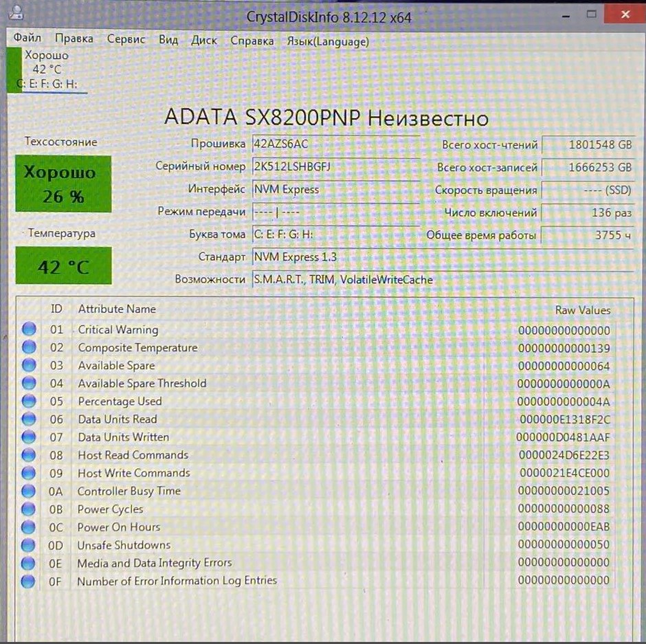Screen dimensions: 646x644
Task: Select the Unsafe Shutdowns attribute name
Action: tap(124, 545)
